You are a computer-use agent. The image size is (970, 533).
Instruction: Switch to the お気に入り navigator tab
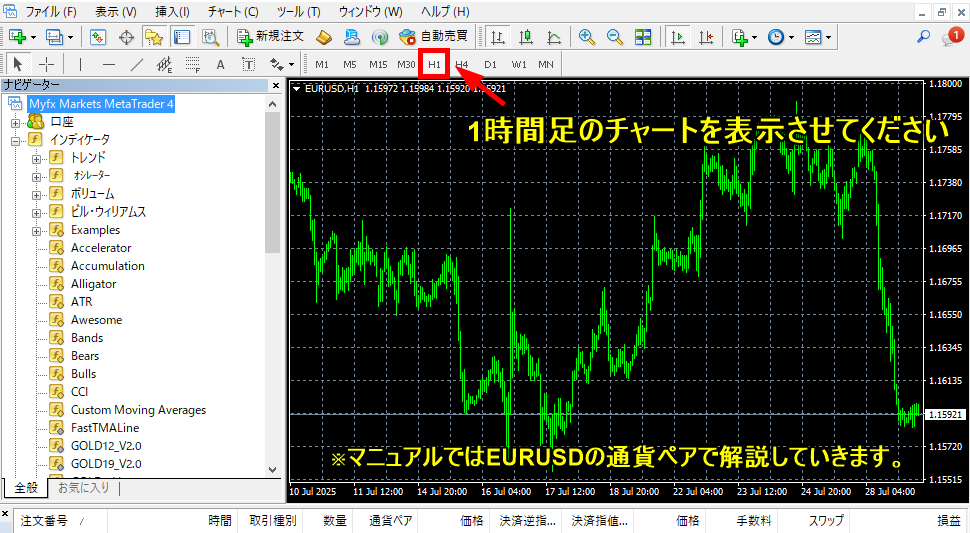83,488
